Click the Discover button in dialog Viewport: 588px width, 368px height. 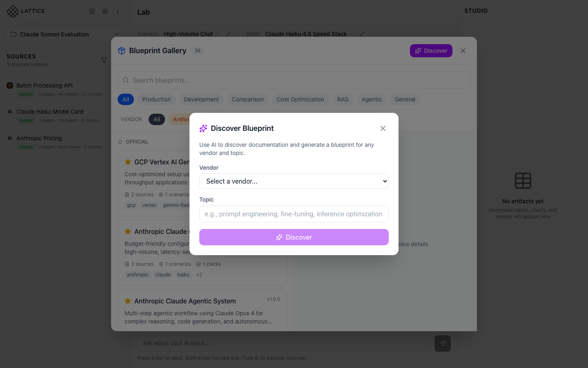tap(294, 237)
